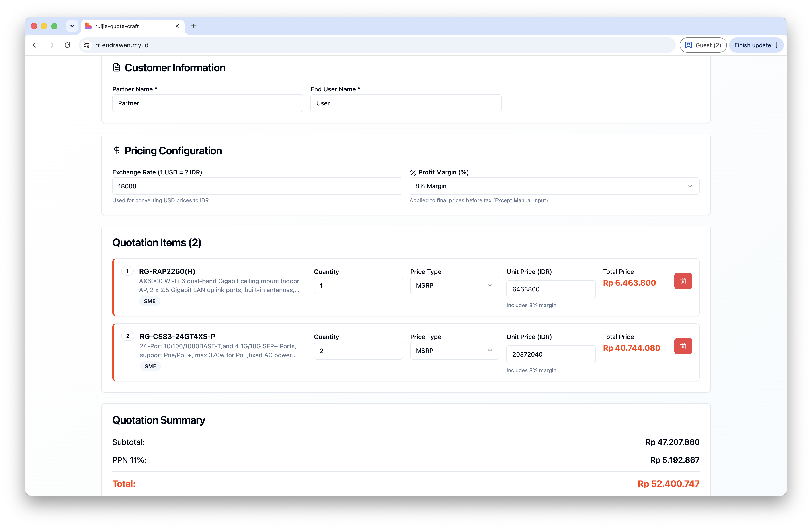
Task: Click the PPN value Rp 5.192.867
Action: [675, 460]
